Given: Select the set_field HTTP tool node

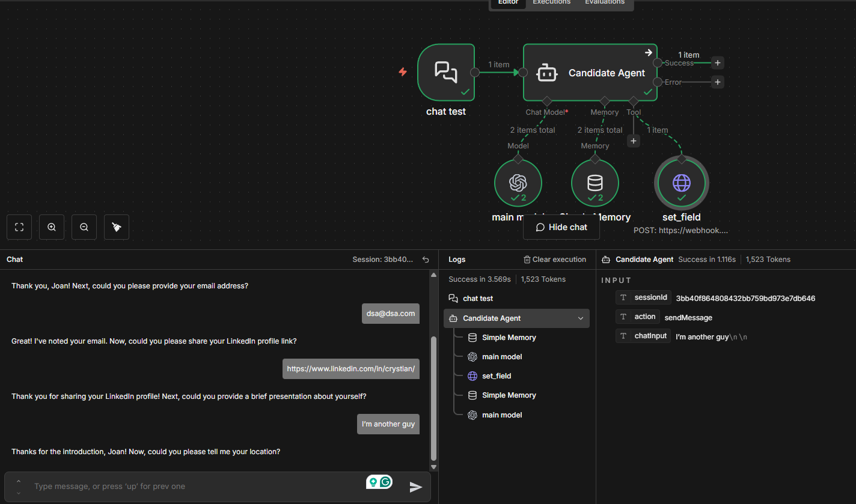Looking at the screenshot, I should pos(681,183).
